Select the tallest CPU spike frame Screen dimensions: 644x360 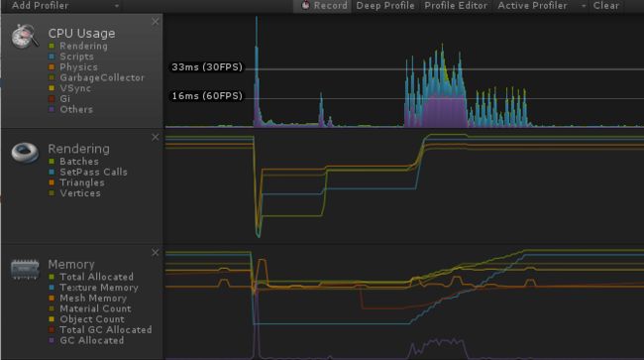tap(257, 72)
